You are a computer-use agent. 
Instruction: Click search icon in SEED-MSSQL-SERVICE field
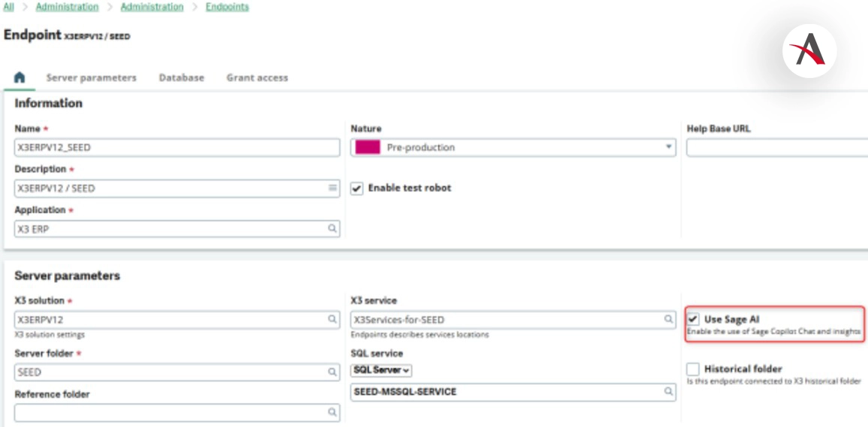(668, 392)
